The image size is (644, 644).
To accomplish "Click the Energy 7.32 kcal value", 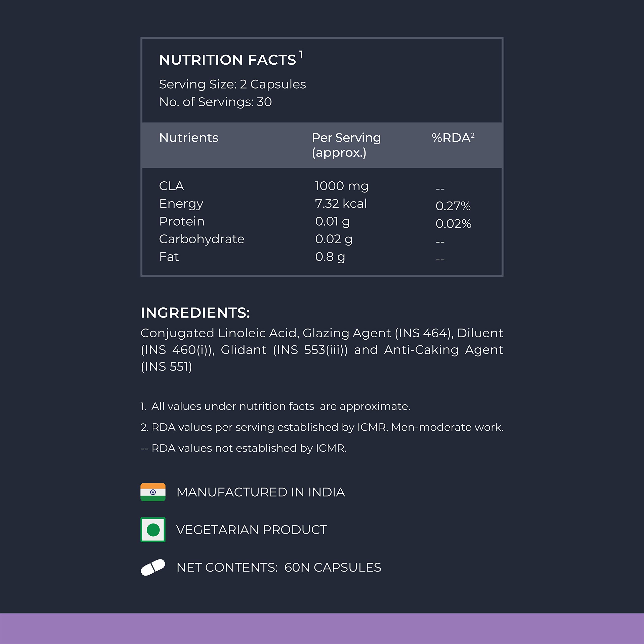I will [341, 203].
